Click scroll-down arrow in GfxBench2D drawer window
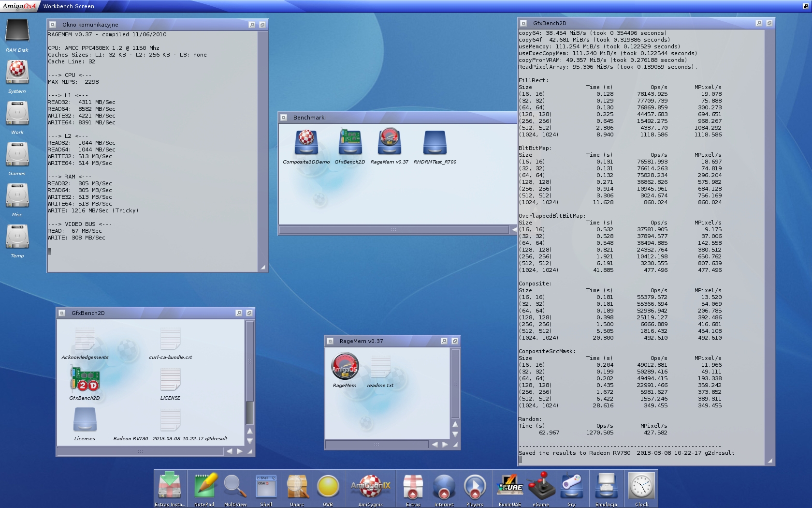The height and width of the screenshot is (508, 812). click(249, 441)
